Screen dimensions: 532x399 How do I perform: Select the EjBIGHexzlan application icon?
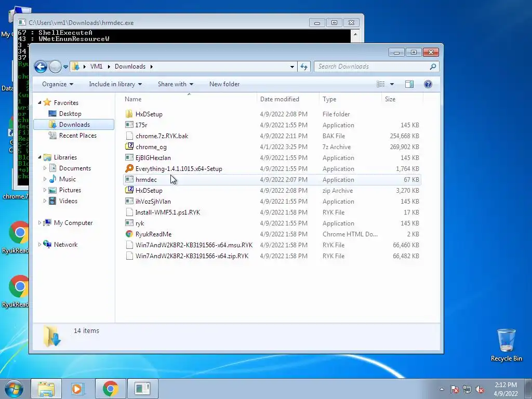(129, 157)
